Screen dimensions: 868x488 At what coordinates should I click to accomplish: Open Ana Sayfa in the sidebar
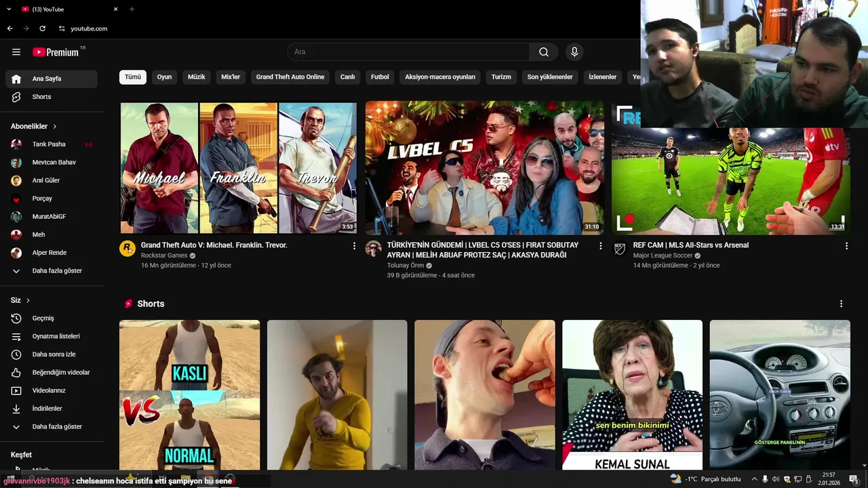pyautogui.click(x=52, y=79)
